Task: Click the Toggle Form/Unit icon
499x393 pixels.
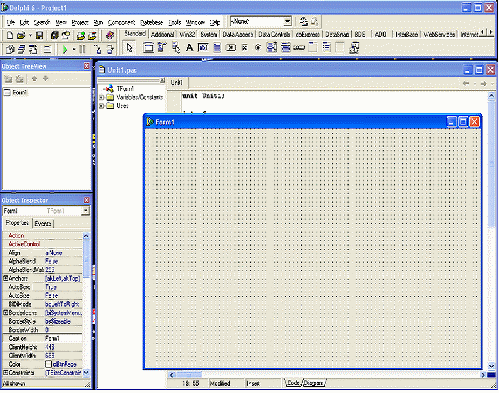Action: (x=33, y=49)
